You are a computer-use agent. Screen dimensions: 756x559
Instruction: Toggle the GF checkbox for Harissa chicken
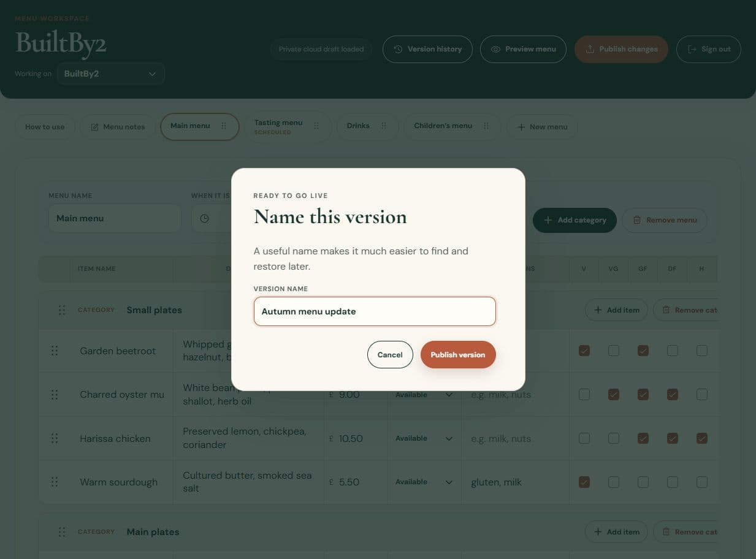click(643, 438)
